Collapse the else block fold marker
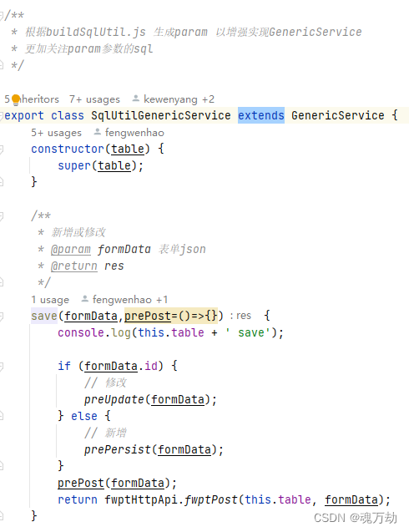 pos(2,416)
